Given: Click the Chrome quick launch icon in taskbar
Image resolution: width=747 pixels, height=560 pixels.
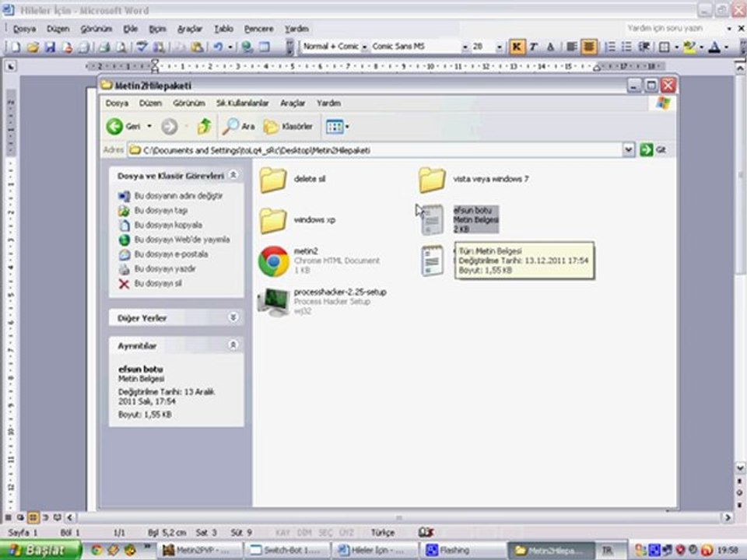Looking at the screenshot, I should pos(96,551).
